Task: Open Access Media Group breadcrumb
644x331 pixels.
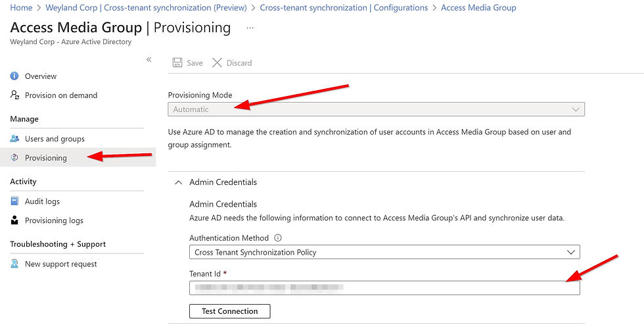Action: 478,8
